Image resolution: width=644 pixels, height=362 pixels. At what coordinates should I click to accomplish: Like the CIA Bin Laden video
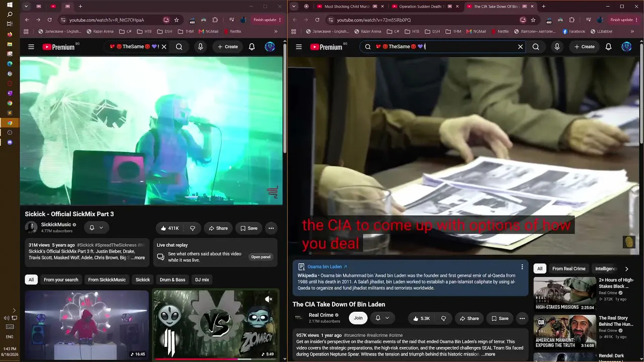click(x=421, y=318)
